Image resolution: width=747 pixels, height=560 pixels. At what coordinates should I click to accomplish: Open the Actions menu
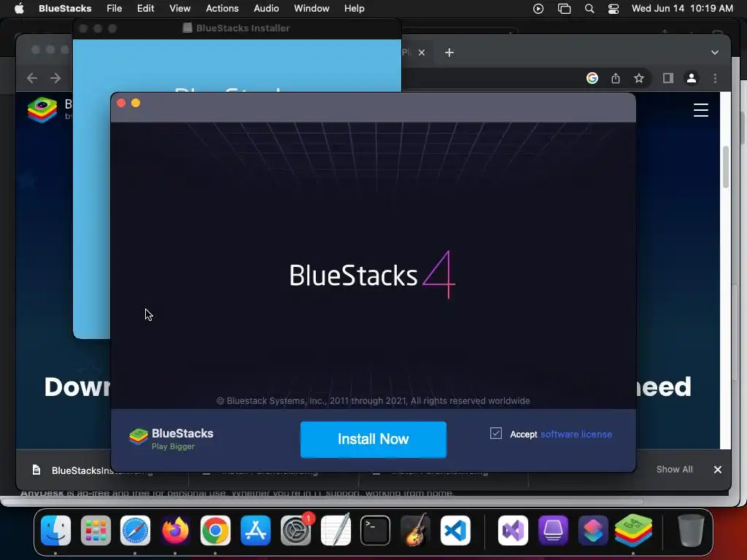[x=222, y=9]
